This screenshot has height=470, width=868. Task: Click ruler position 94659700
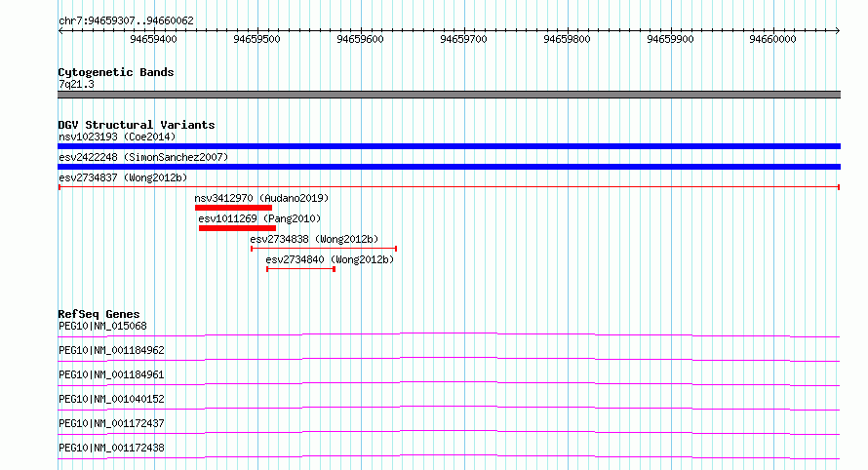[x=463, y=39]
